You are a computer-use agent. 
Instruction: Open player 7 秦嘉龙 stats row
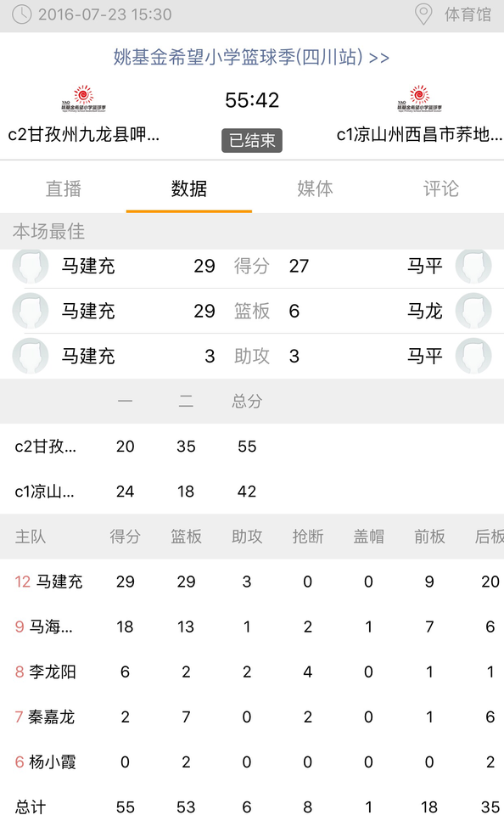252,717
